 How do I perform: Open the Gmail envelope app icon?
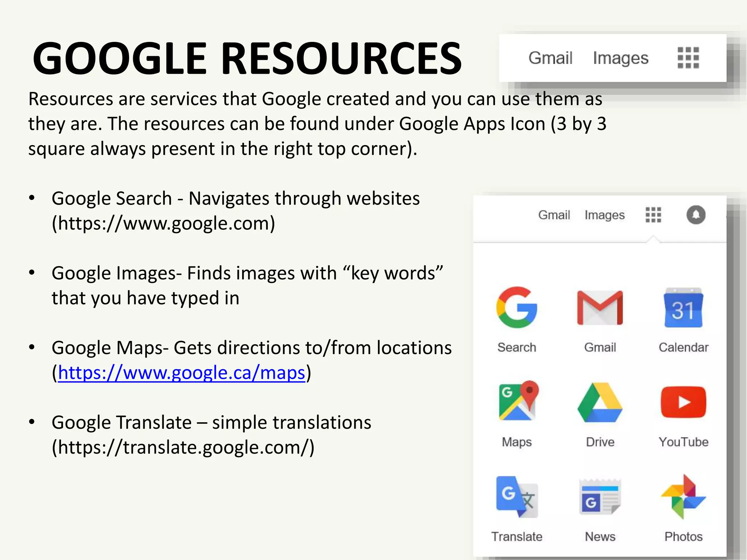pos(600,308)
